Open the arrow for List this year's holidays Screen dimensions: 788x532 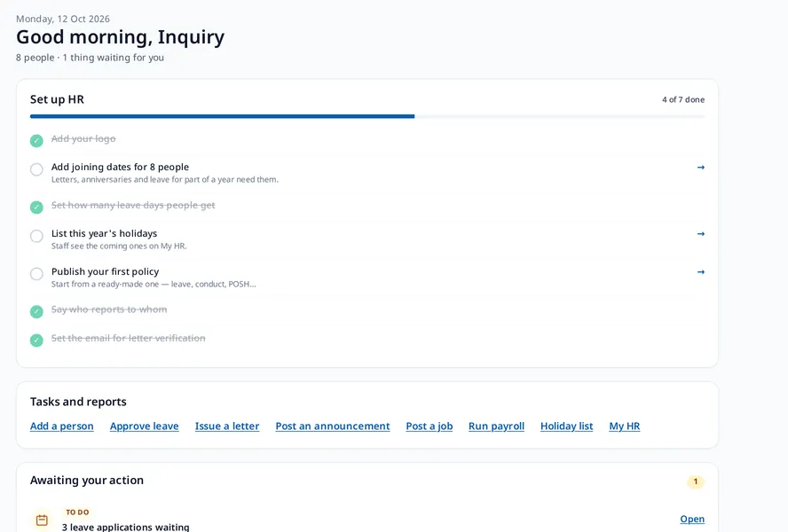(700, 233)
